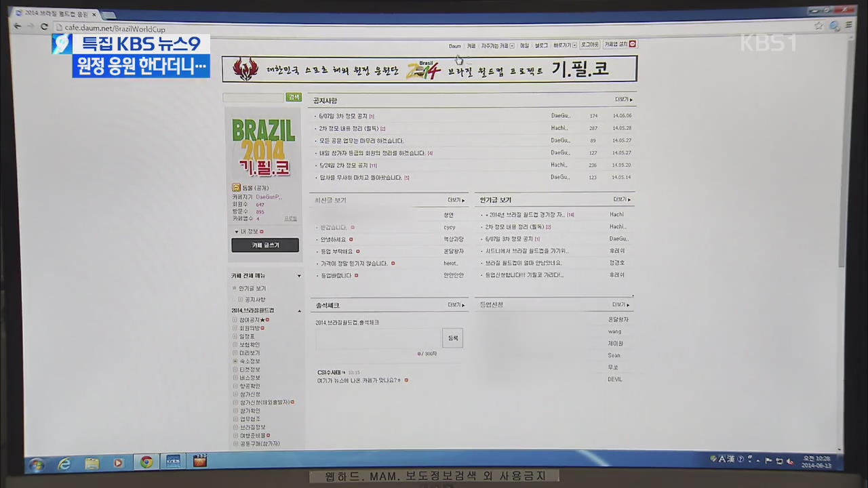Click the green 검색 button
The height and width of the screenshot is (488, 868).
[294, 98]
